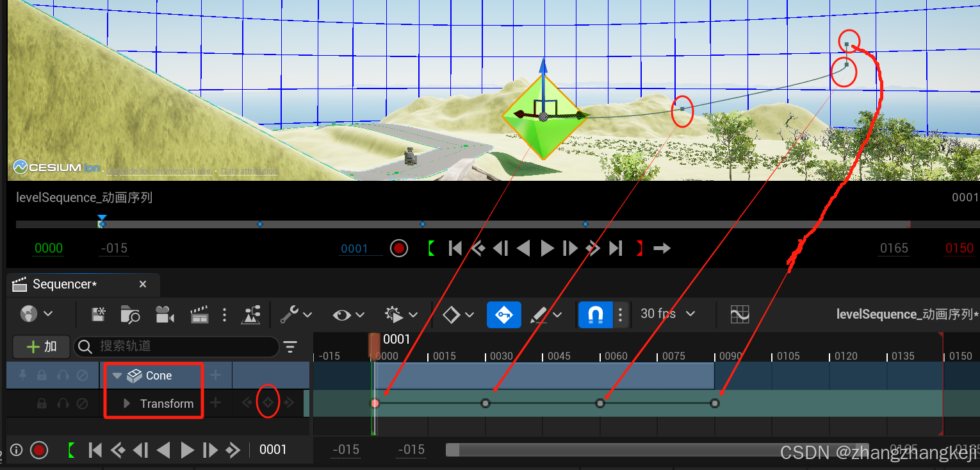Screen dimensions: 980x470
Task: Open the eye view options dropdown
Action: [348, 314]
